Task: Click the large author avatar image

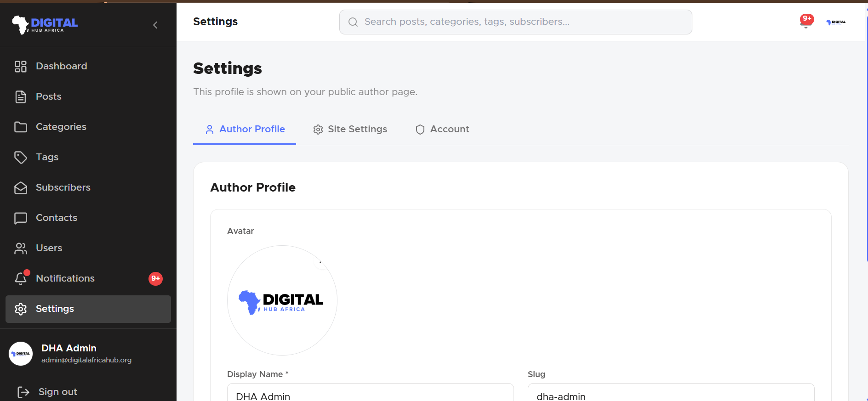Action: click(x=282, y=300)
